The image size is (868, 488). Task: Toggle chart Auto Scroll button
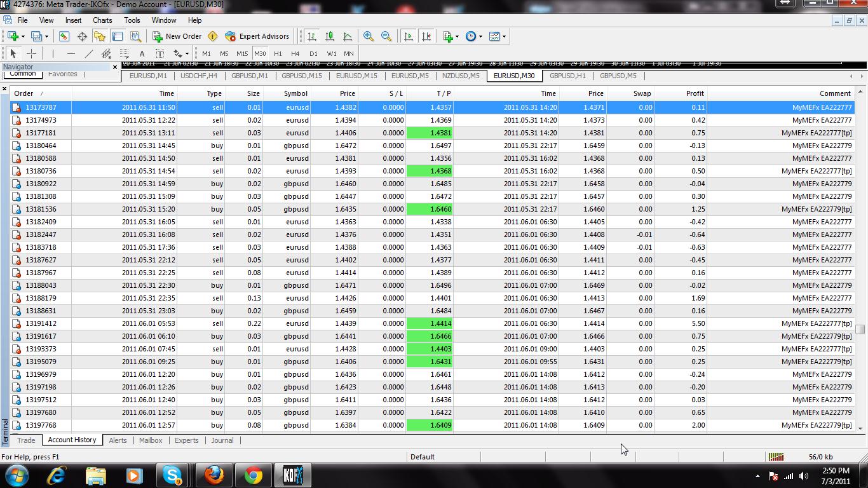(x=409, y=36)
